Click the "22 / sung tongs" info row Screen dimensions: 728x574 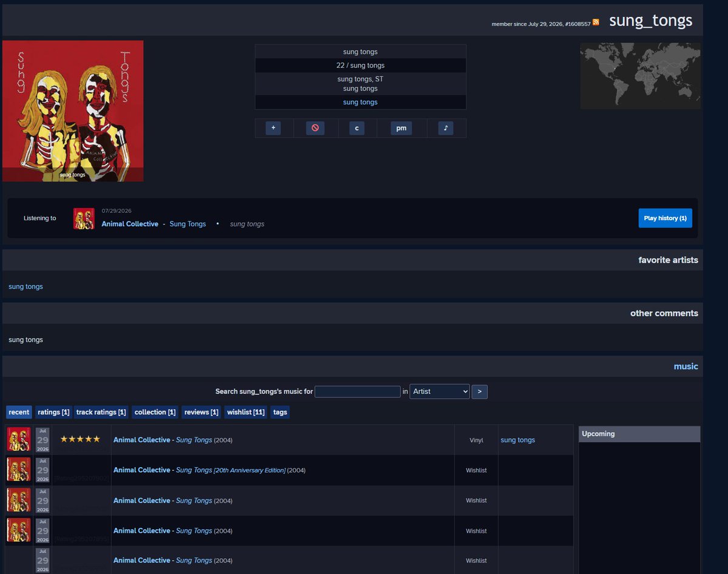click(x=360, y=65)
